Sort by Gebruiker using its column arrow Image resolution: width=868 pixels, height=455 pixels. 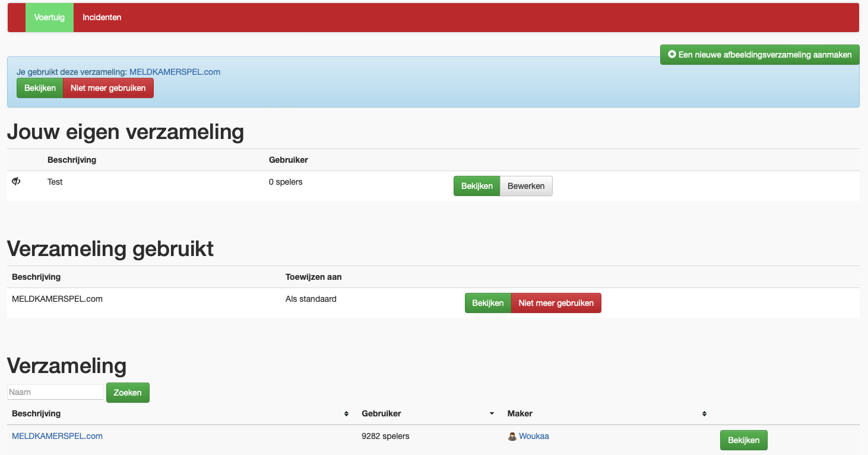coord(492,414)
